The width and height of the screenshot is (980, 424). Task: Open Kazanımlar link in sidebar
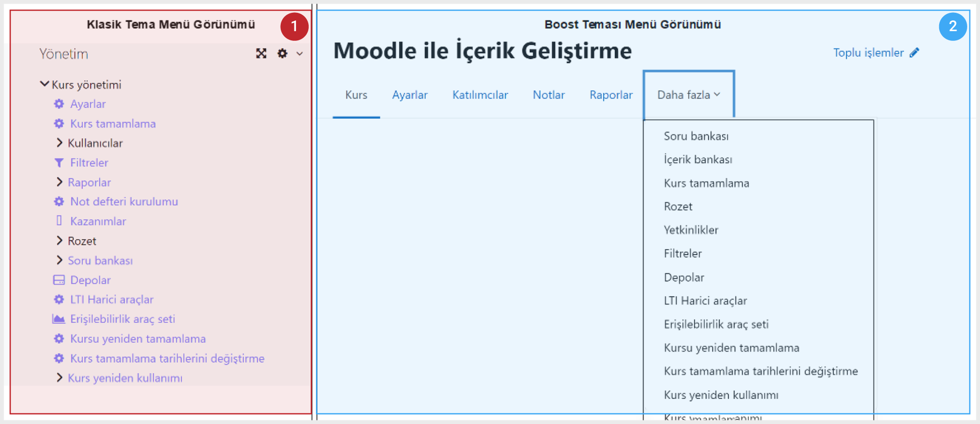(x=98, y=221)
